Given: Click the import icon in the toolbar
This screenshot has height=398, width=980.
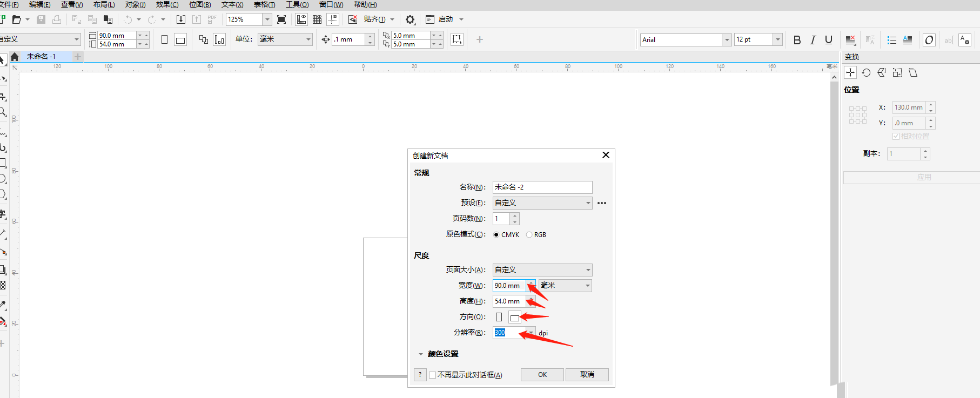Looking at the screenshot, I should [181, 19].
